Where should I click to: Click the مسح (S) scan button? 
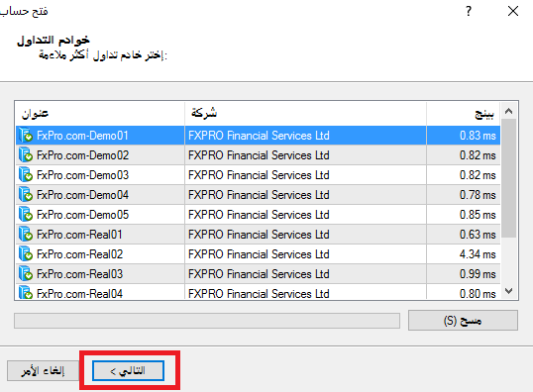click(x=463, y=320)
